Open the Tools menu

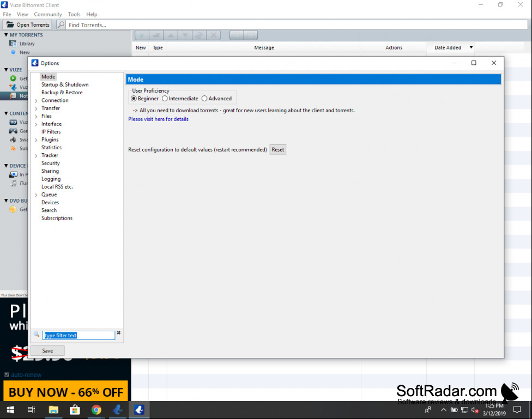[74, 14]
